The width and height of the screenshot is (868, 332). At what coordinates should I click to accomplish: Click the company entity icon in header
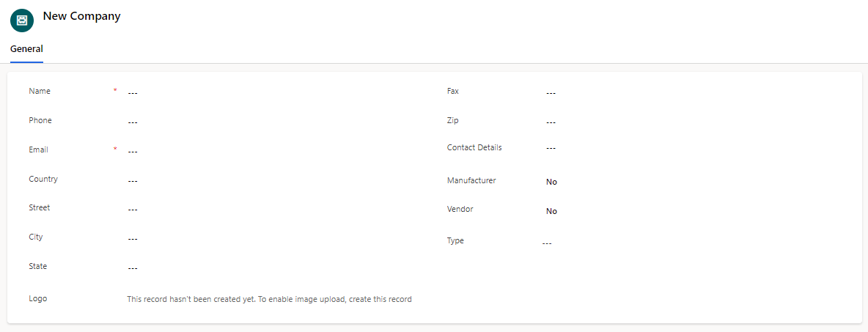click(22, 21)
